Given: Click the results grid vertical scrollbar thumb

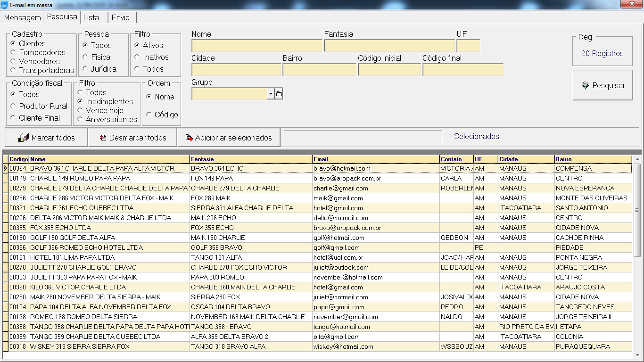Looking at the screenshot, I should tap(637, 210).
